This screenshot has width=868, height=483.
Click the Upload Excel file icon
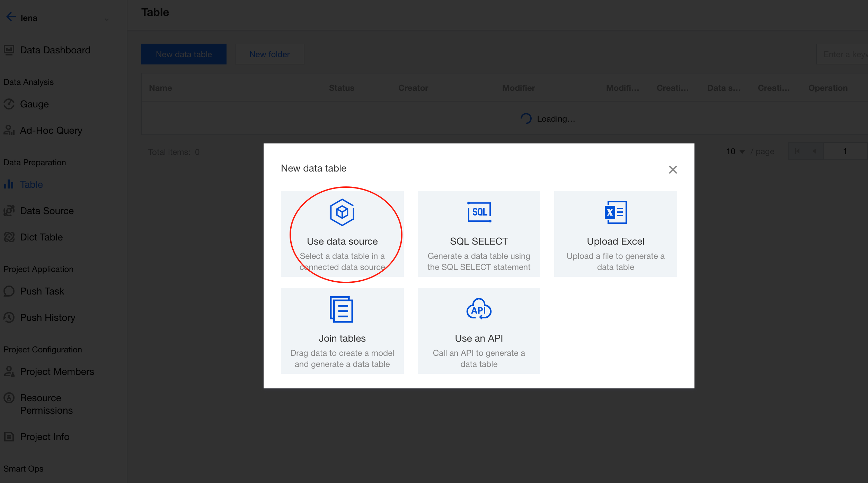[x=615, y=212]
